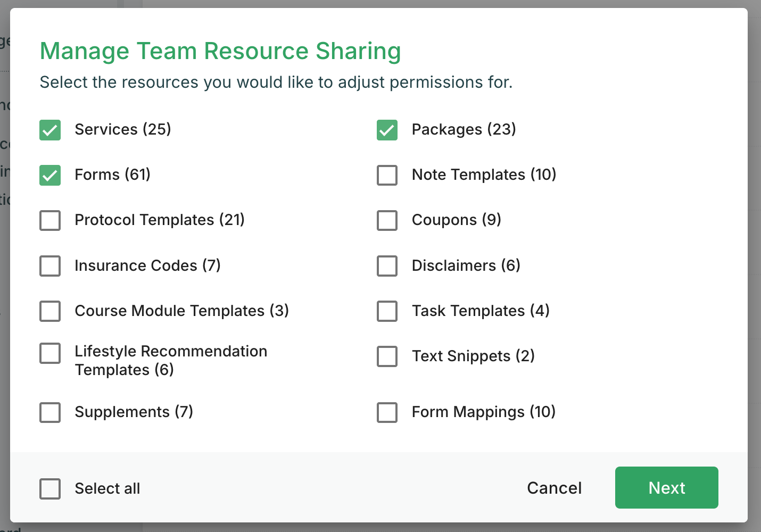
Task: Click the Form Mappings (10) label text
Action: pos(483,412)
